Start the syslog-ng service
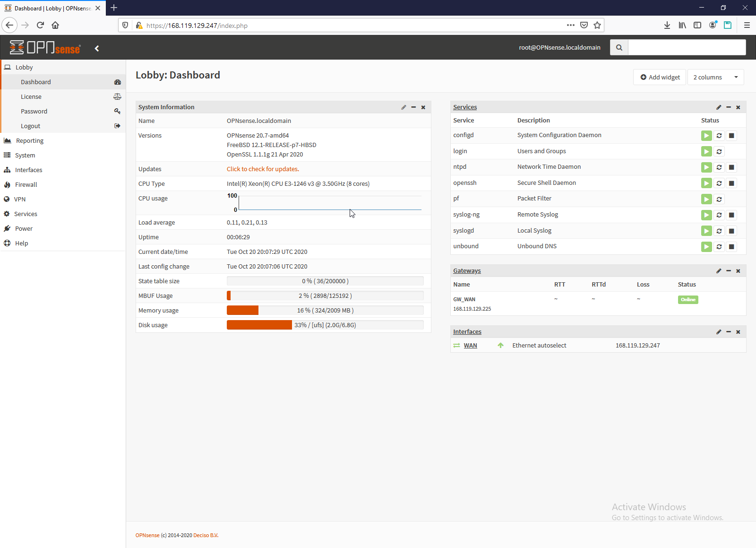Screen dimensions: 756x548 tap(706, 215)
